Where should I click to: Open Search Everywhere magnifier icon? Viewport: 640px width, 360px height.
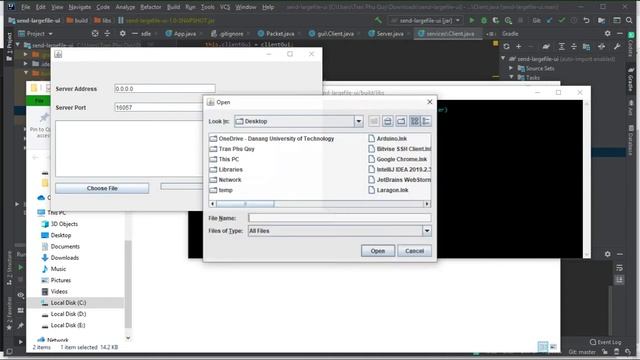tap(629, 20)
